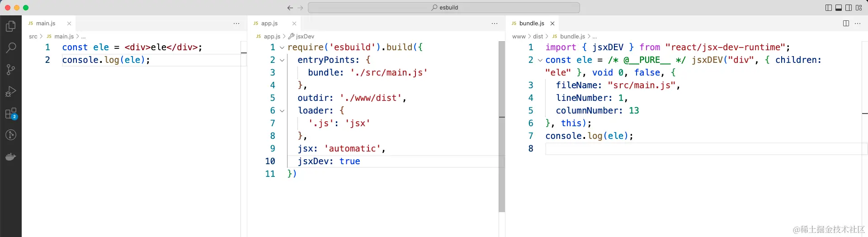Open the Run and Debug view
868x237 pixels.
pos(11,91)
